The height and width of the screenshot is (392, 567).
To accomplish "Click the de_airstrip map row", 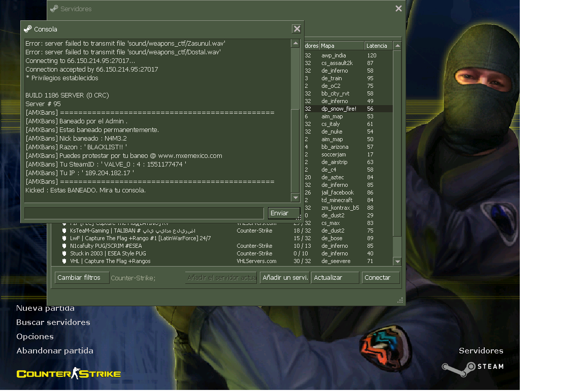I will 349,162.
